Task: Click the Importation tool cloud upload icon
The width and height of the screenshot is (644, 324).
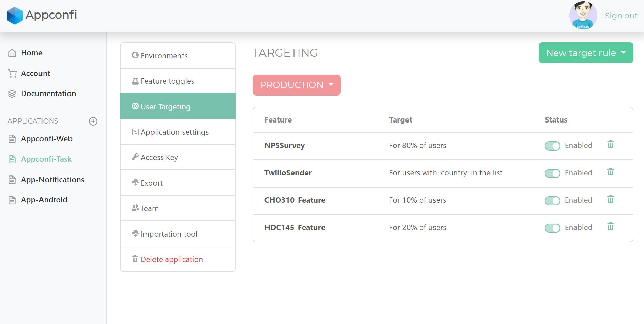Action: point(135,233)
